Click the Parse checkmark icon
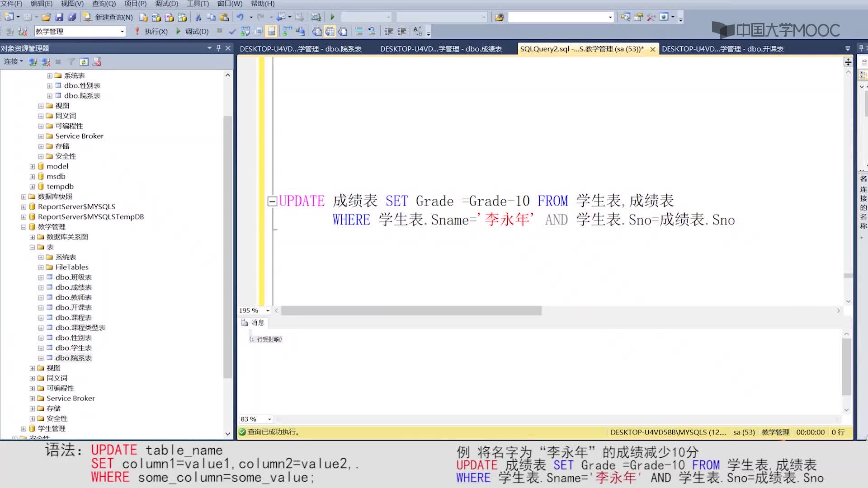 pyautogui.click(x=232, y=31)
